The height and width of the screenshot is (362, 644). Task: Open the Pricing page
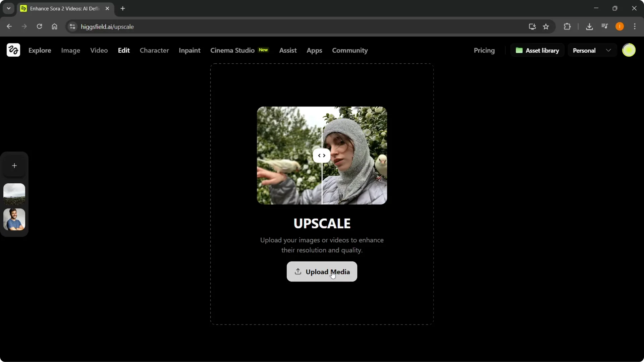pyautogui.click(x=484, y=50)
